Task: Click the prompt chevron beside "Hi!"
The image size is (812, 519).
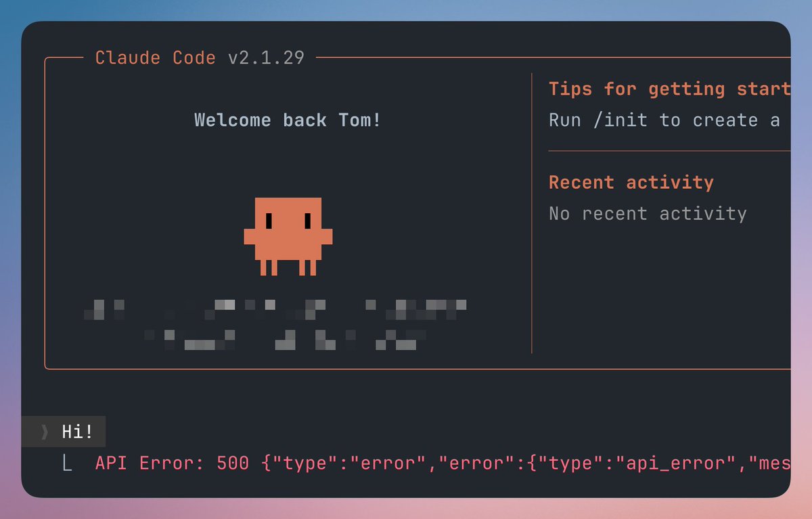Action: point(45,432)
